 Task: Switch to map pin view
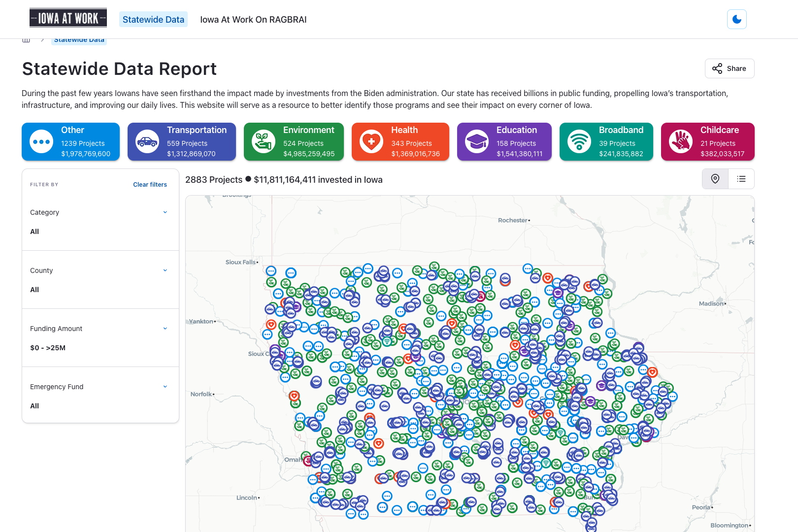tap(715, 179)
